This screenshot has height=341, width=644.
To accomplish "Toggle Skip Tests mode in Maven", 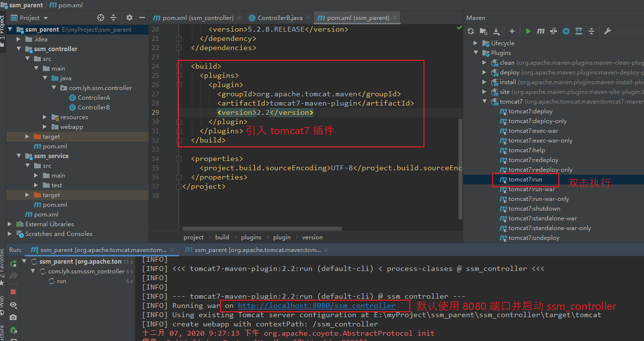I will tap(553, 31).
